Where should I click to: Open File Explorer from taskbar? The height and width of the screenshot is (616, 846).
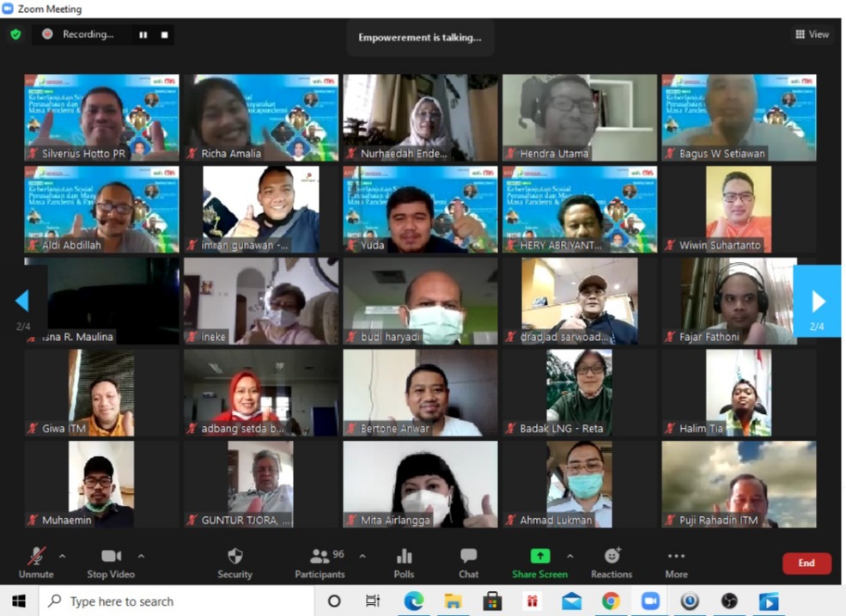pyautogui.click(x=453, y=601)
